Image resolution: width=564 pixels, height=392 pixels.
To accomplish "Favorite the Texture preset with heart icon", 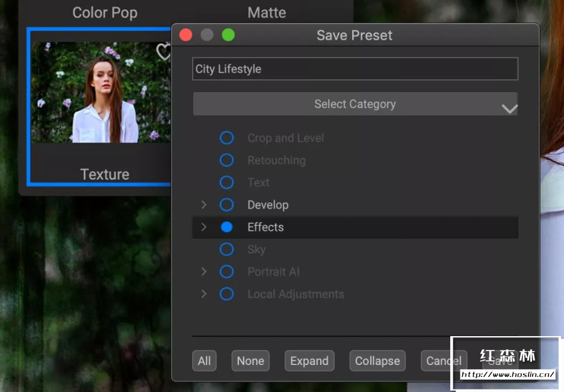I will tap(164, 52).
